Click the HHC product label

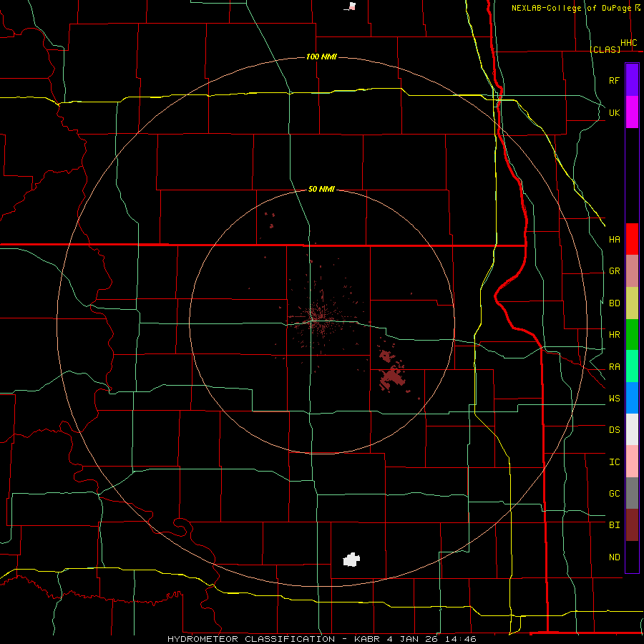pos(628,43)
